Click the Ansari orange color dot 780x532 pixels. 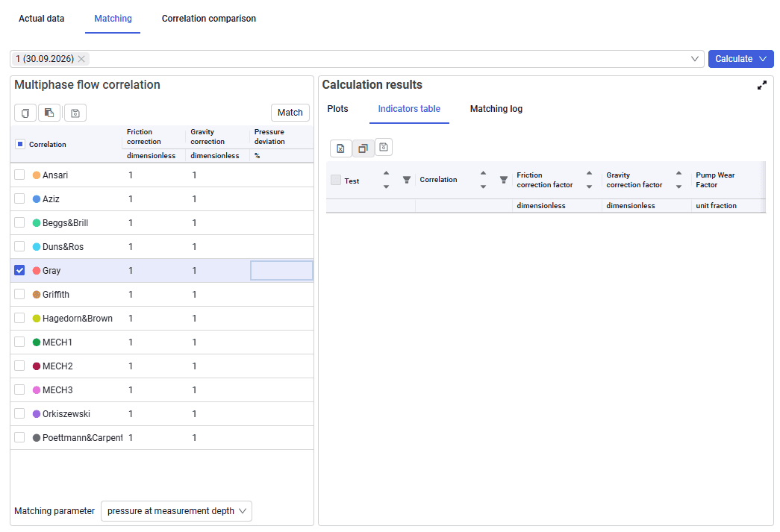(37, 175)
